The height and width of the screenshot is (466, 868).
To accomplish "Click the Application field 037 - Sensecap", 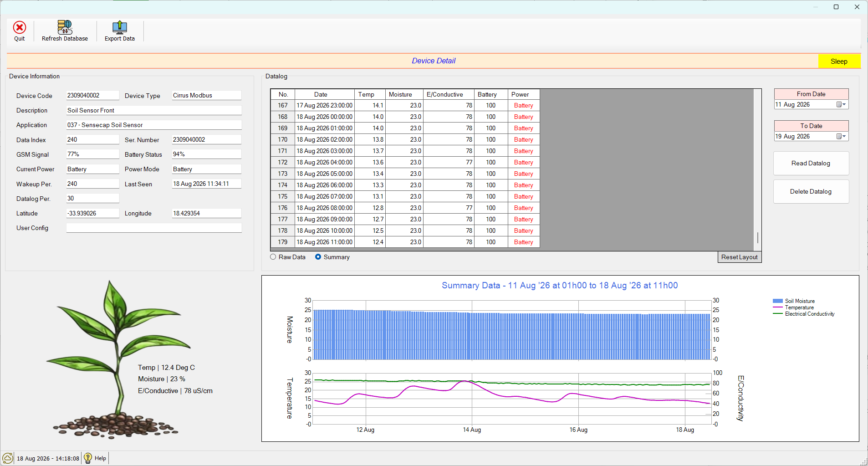I will click(x=154, y=125).
